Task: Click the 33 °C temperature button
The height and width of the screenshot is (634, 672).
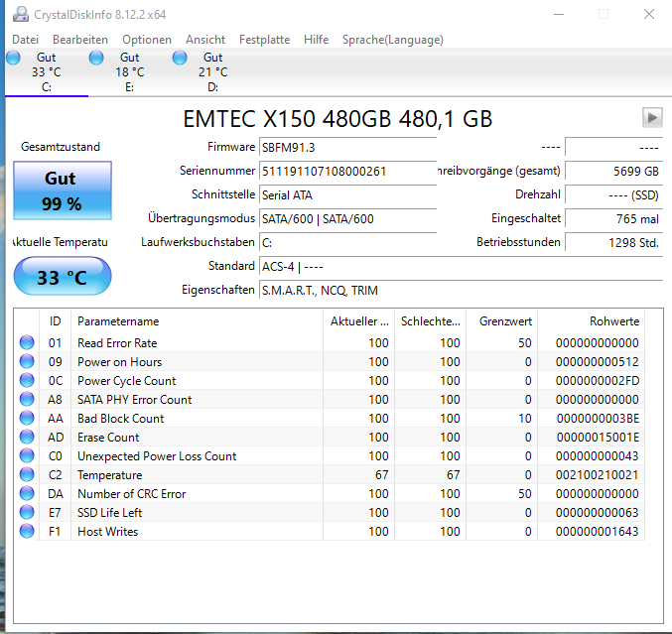Action: point(63,276)
